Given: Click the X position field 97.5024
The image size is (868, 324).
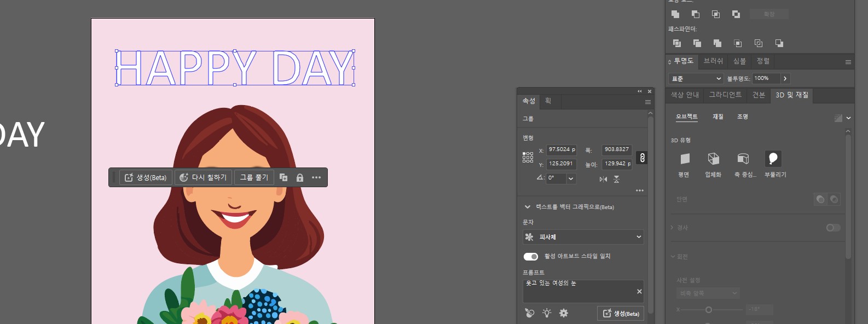Looking at the screenshot, I should pyautogui.click(x=562, y=149).
